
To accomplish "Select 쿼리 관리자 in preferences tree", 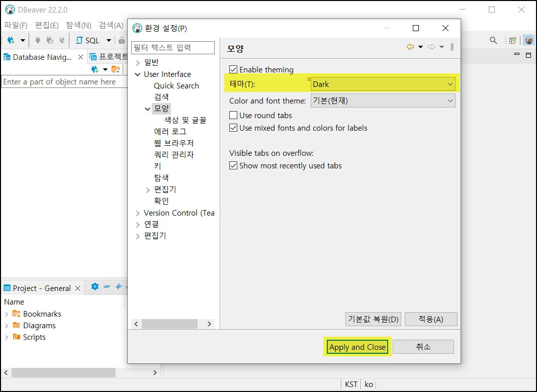I will pos(174,155).
